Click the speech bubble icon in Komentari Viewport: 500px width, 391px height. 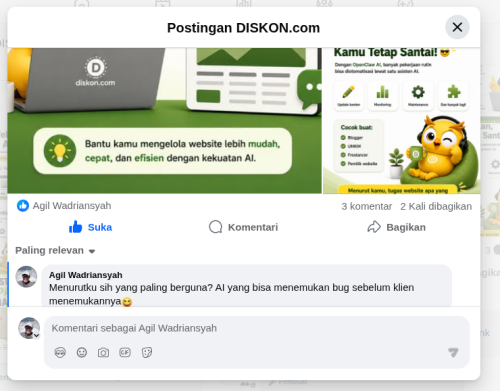point(215,227)
